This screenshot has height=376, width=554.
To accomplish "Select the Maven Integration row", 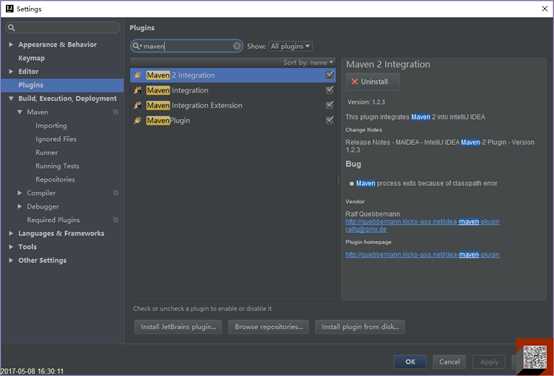I will point(233,90).
